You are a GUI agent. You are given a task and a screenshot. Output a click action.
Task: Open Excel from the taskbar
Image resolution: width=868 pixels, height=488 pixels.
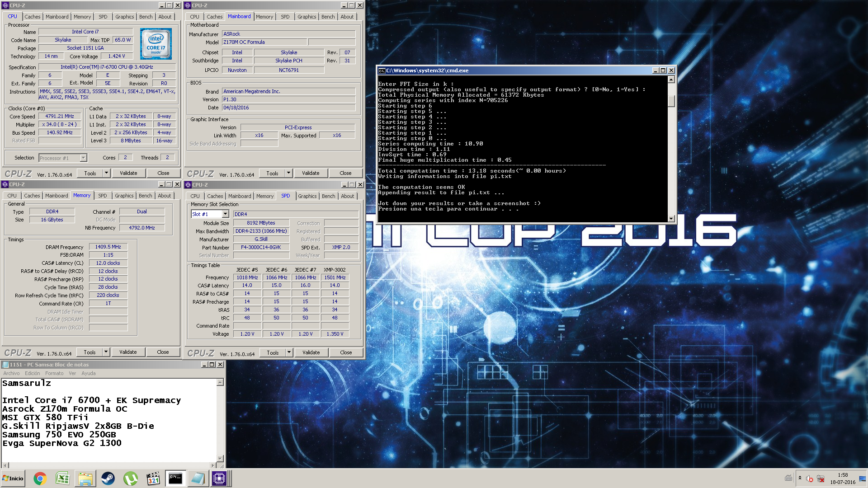(62, 479)
